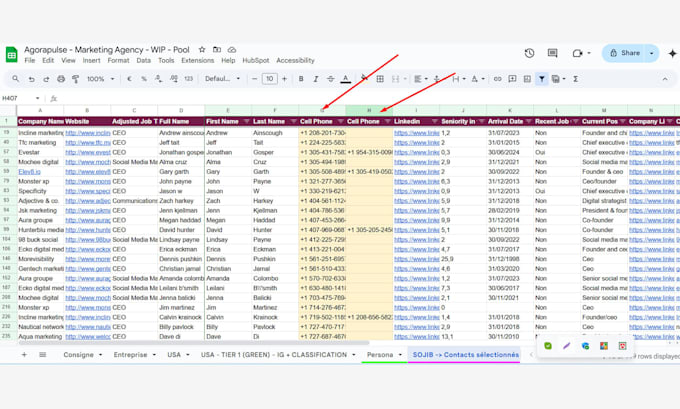This screenshot has width=680, height=409.
Task: Open vertical align options
Action: point(437,79)
